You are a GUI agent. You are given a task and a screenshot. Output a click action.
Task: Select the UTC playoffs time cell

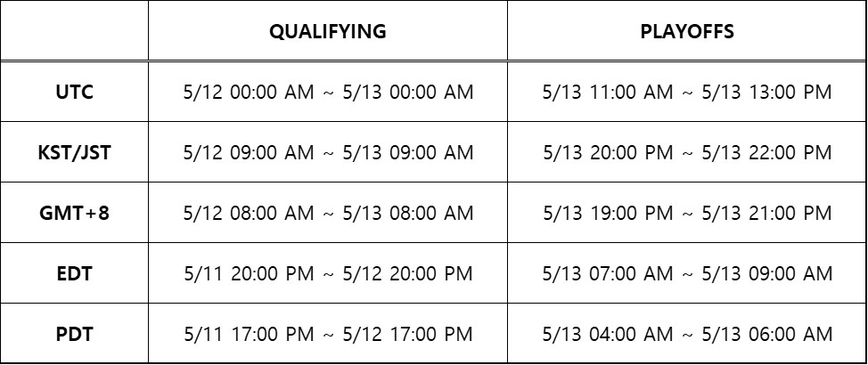point(686,91)
